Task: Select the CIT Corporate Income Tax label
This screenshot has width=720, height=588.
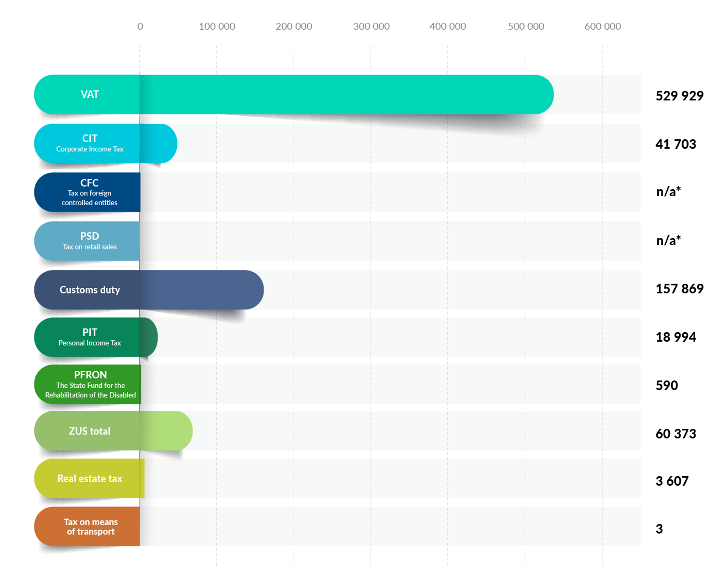Action: click(87, 143)
